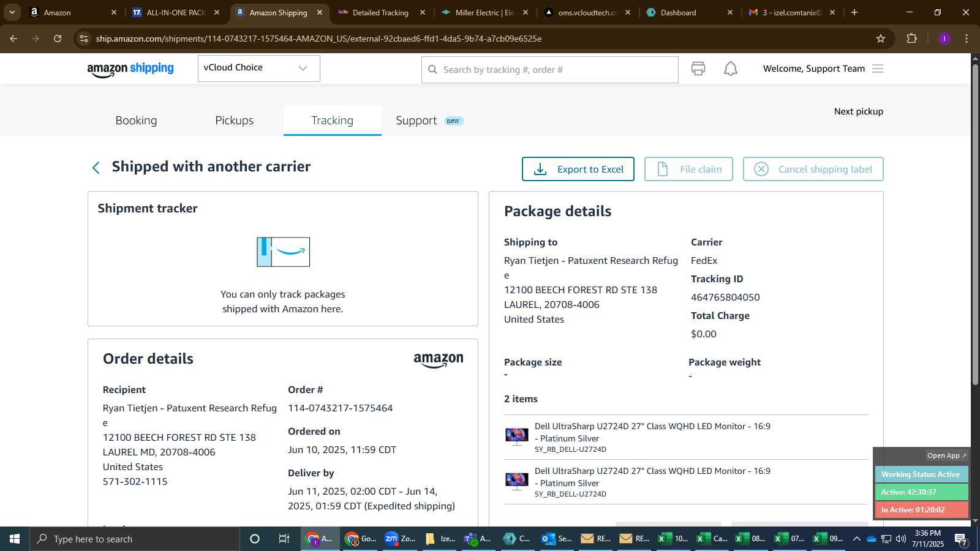Select tracking ID 464765804050 text
The image size is (980, 551).
pyautogui.click(x=725, y=298)
